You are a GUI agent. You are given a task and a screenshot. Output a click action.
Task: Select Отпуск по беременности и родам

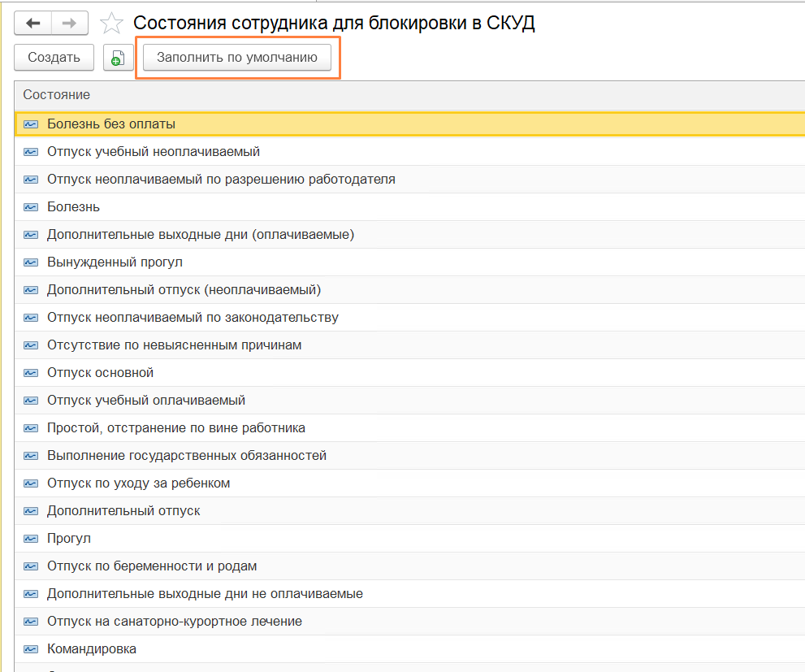click(x=152, y=566)
